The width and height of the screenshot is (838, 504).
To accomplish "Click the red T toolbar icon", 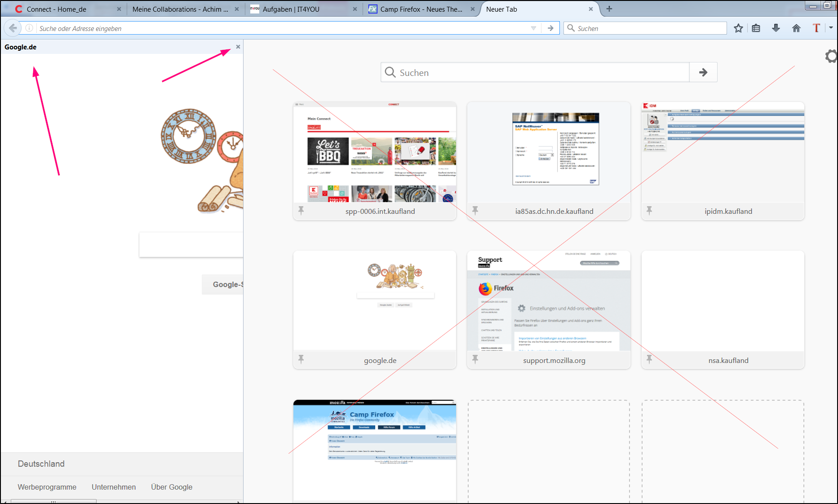I will pyautogui.click(x=816, y=28).
